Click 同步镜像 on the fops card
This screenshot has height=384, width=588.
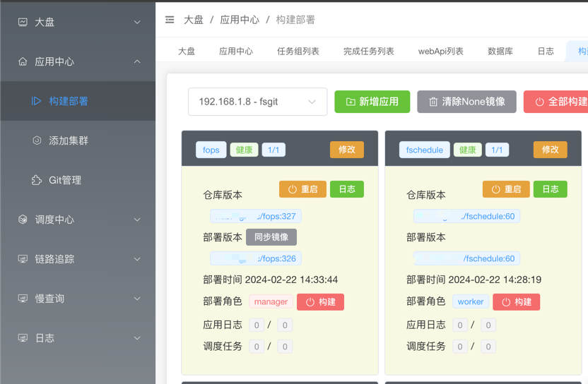tap(271, 237)
